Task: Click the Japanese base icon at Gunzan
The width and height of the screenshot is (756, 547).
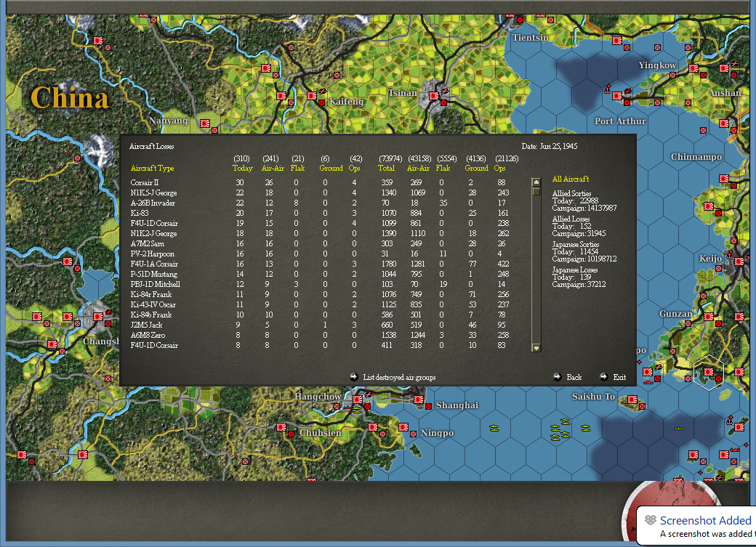Action: pos(708,317)
